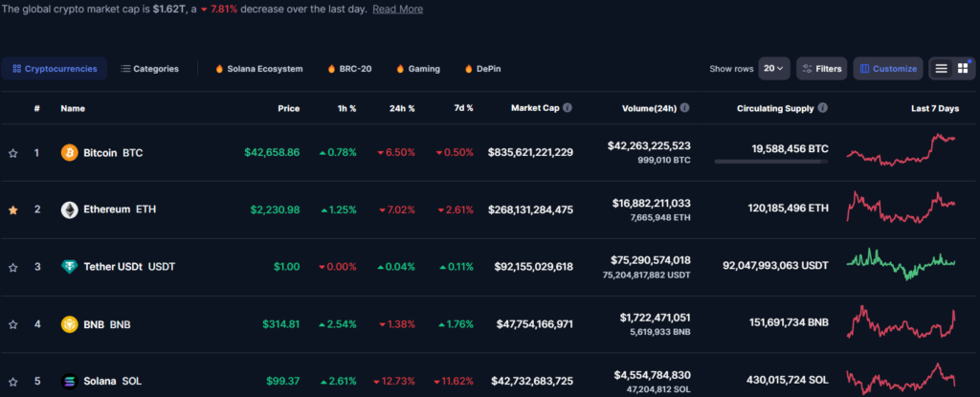Viewport: 980px width, 397px height.
Task: Open Bitcoin's Last 7 Days chart
Action: point(901,151)
